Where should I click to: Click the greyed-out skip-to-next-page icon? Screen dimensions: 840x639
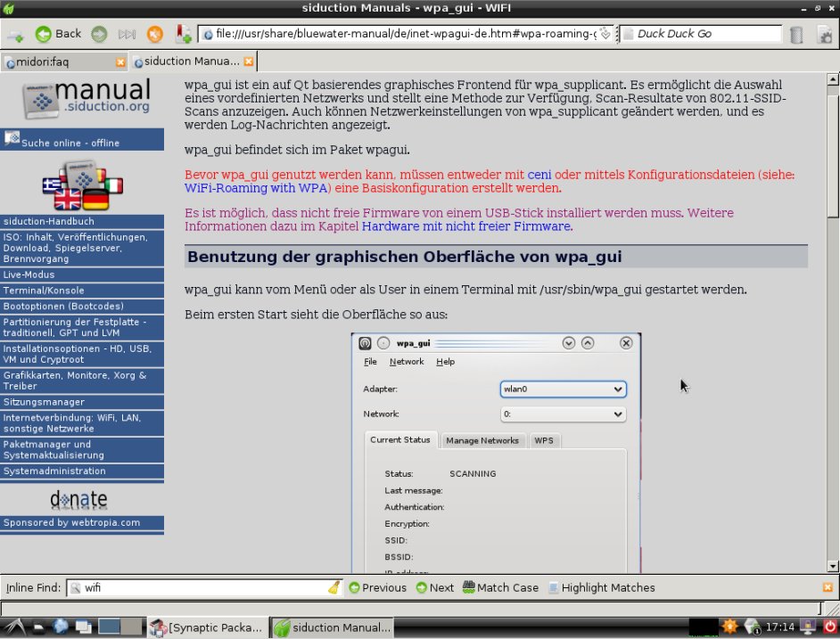[x=127, y=34]
